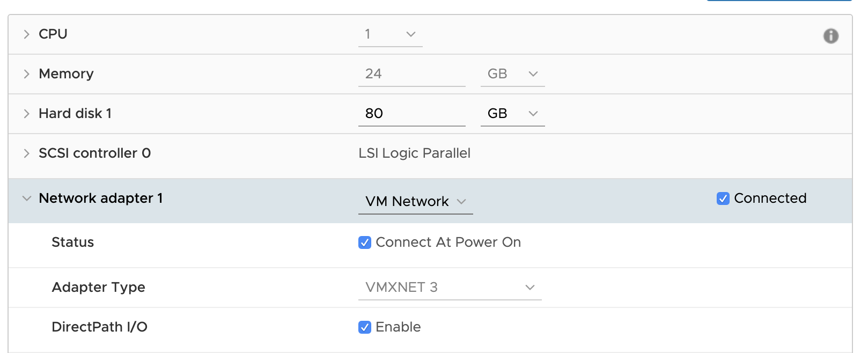Click the Memory row label
868x353 pixels.
(x=66, y=74)
